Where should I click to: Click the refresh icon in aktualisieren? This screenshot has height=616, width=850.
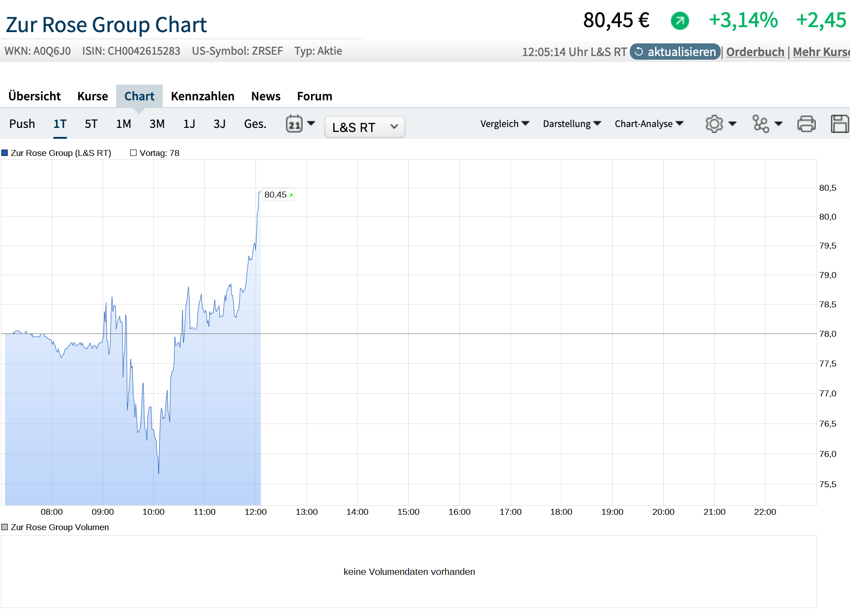pyautogui.click(x=639, y=52)
